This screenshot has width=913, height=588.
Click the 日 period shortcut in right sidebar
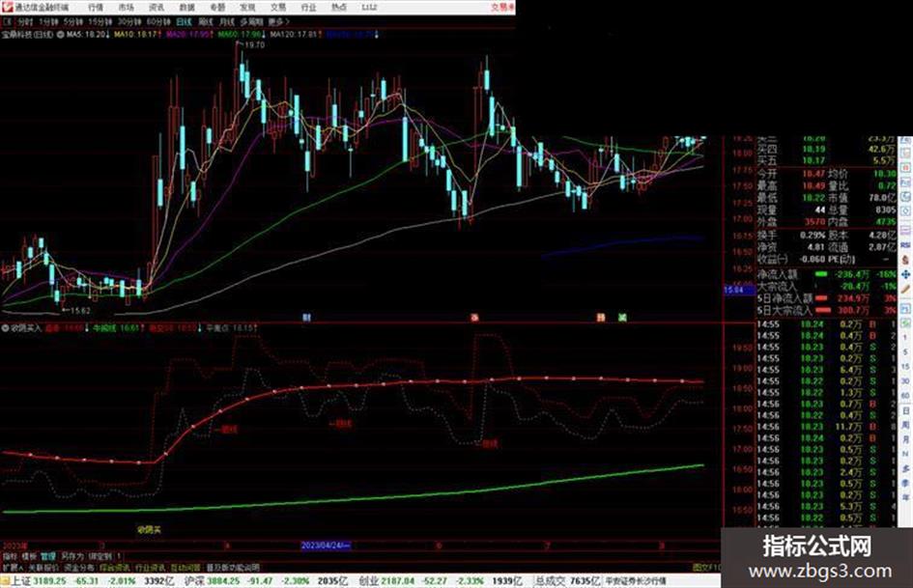[x=905, y=411]
